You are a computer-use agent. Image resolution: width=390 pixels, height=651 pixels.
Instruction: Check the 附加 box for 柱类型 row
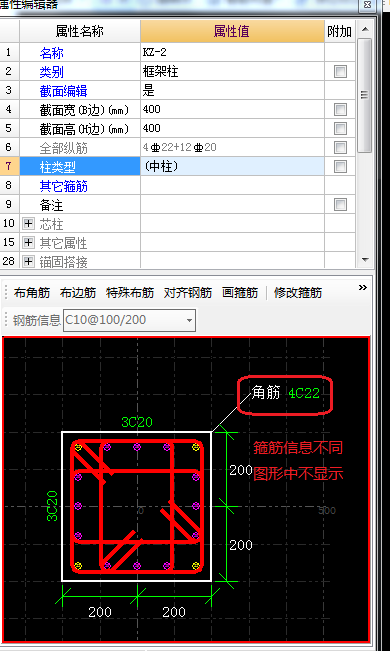pos(340,166)
